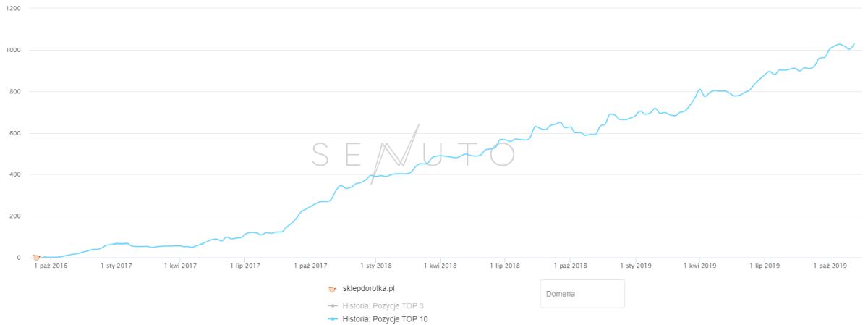Click the 600 value on the y-axis
Screen dimensions: 868x325
14,133
